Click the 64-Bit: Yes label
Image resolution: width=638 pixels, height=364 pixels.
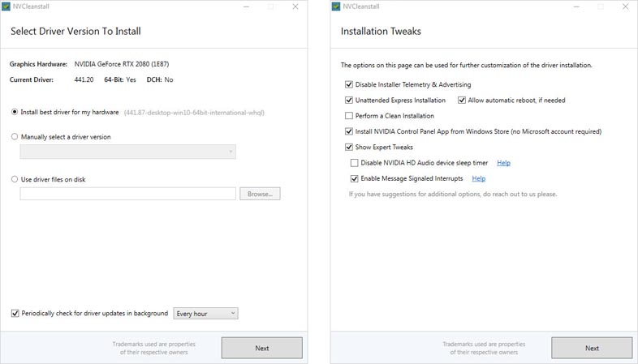tap(120, 79)
